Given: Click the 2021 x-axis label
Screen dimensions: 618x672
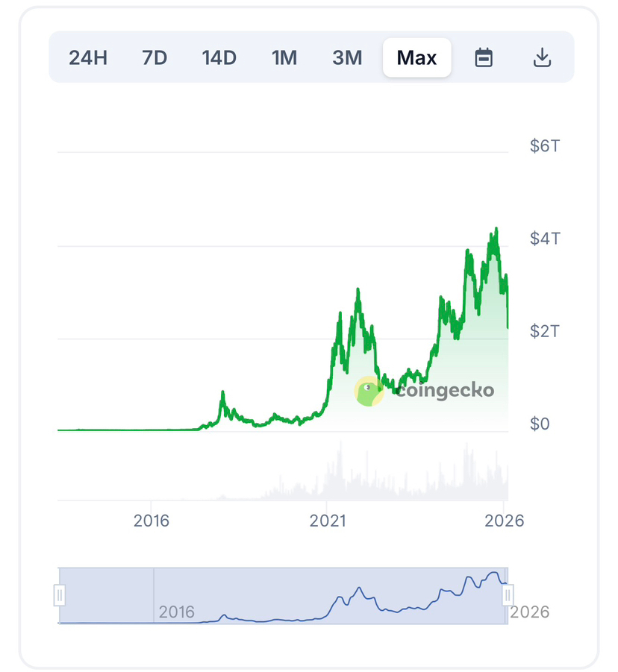Looking at the screenshot, I should [x=328, y=521].
